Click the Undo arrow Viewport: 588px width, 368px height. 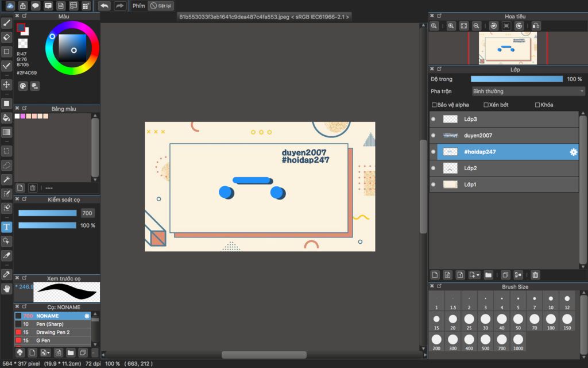(x=105, y=6)
